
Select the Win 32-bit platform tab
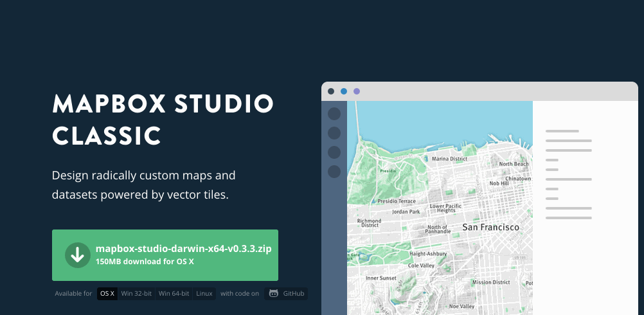[x=136, y=294]
